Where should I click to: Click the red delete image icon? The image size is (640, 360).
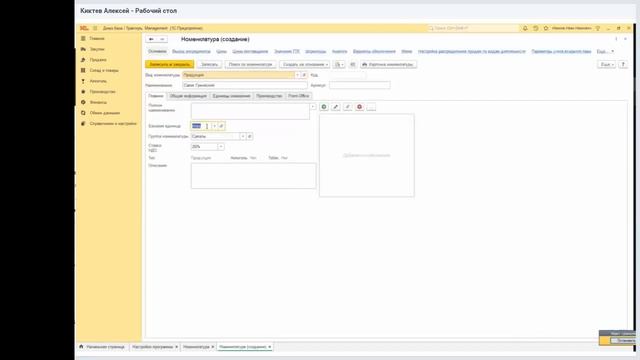point(359,107)
